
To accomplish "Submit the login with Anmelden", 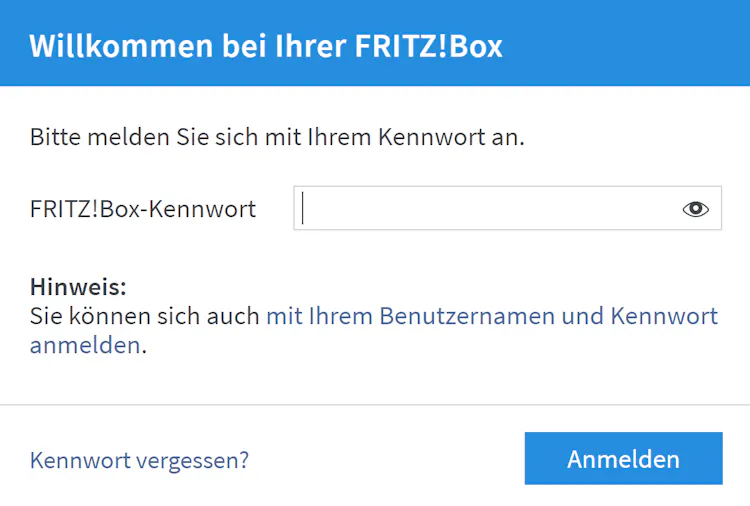I will pyautogui.click(x=623, y=459).
